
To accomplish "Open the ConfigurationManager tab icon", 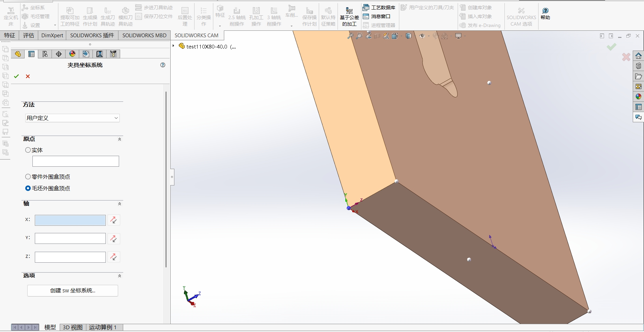I will (x=45, y=54).
